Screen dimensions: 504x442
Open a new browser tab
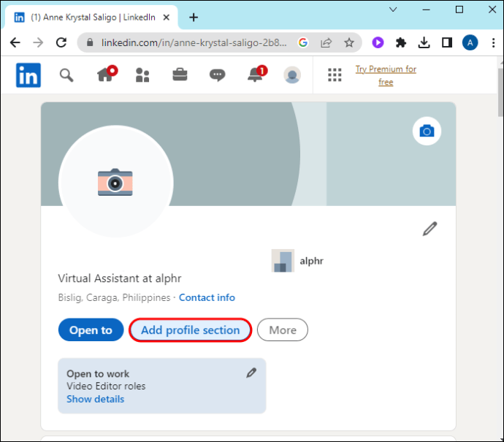(x=194, y=18)
